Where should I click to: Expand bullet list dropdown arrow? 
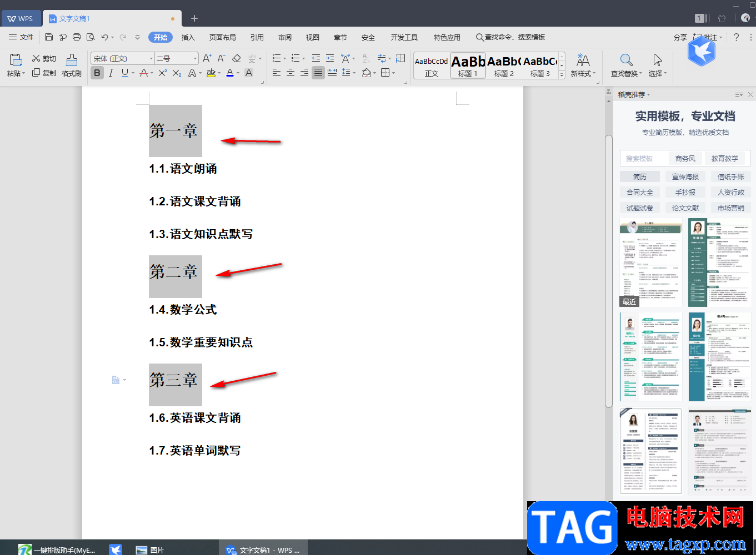[285, 58]
